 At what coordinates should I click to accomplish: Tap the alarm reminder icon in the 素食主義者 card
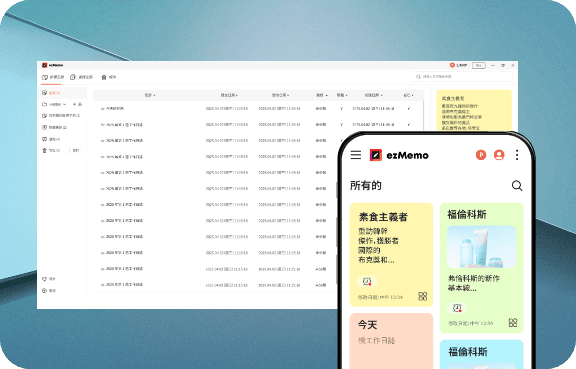(x=367, y=282)
